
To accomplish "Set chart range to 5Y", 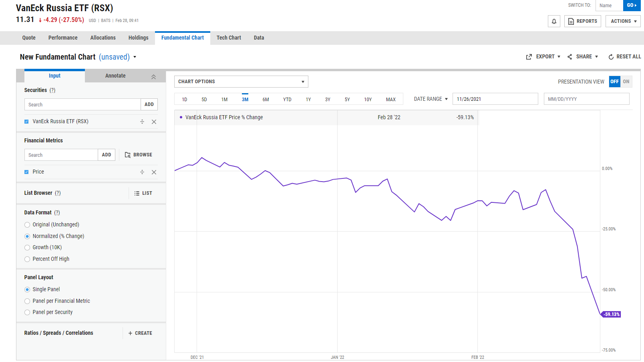I will [347, 100].
